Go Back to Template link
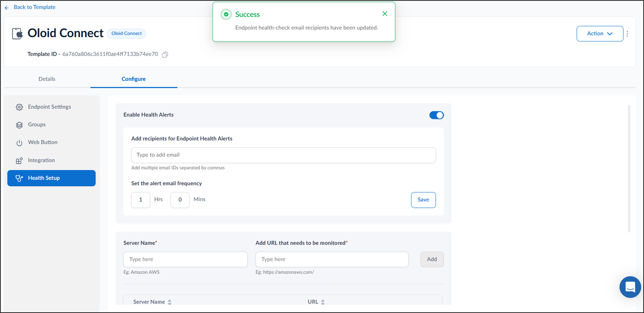 tap(34, 7)
